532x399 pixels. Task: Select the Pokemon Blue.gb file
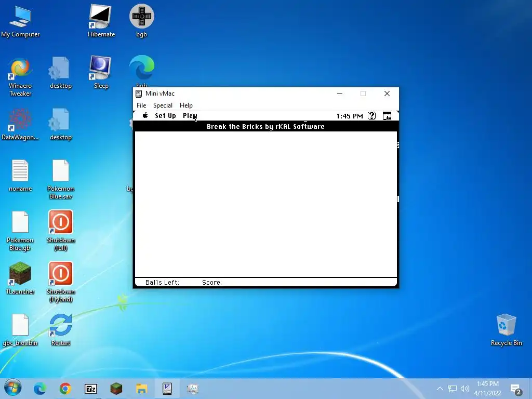pos(20,231)
